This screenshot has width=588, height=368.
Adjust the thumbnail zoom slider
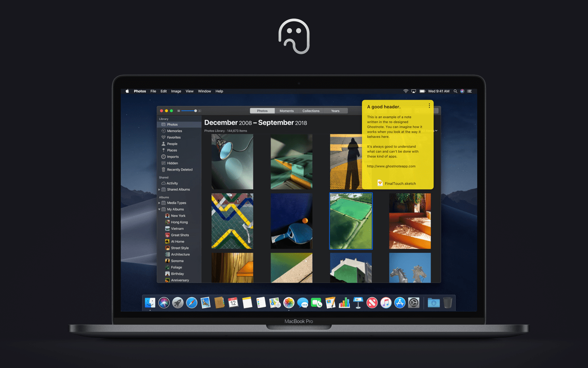coord(195,111)
